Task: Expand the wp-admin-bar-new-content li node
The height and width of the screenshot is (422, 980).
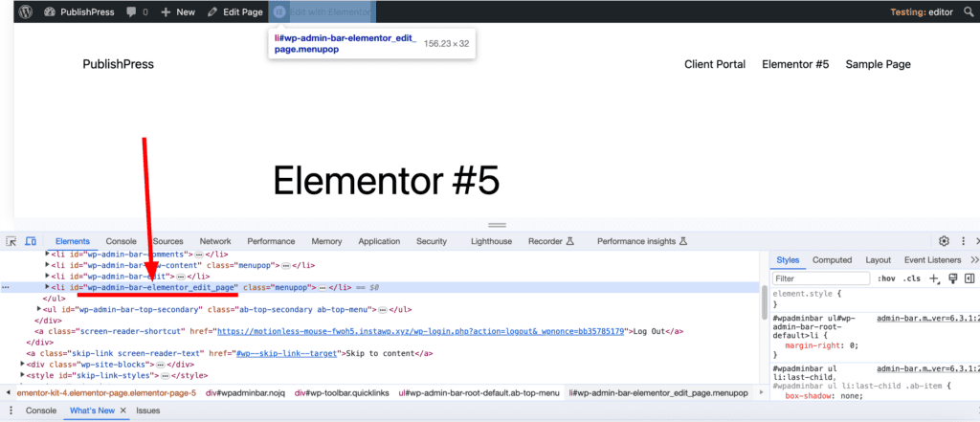Action: pyautogui.click(x=48, y=265)
